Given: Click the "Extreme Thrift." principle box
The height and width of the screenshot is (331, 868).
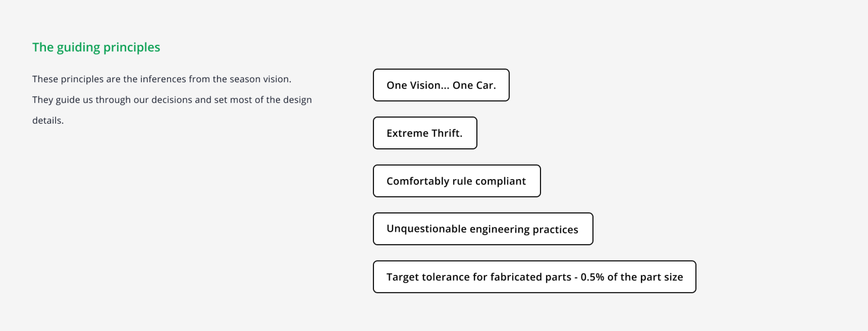Looking at the screenshot, I should coord(425,133).
